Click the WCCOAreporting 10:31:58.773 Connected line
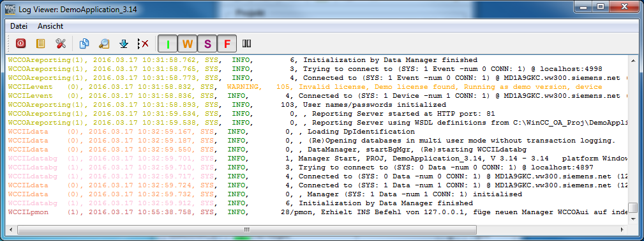644x241 pixels. click(x=317, y=78)
